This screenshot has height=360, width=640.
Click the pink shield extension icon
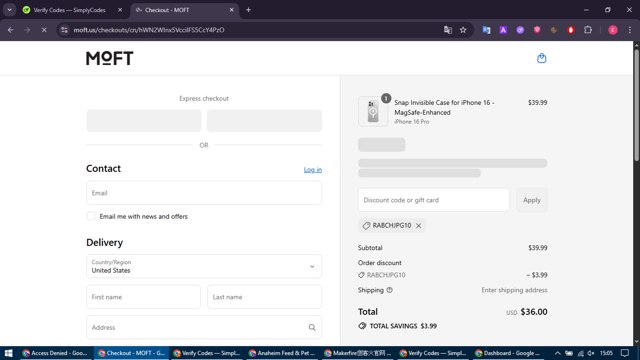coord(537,30)
